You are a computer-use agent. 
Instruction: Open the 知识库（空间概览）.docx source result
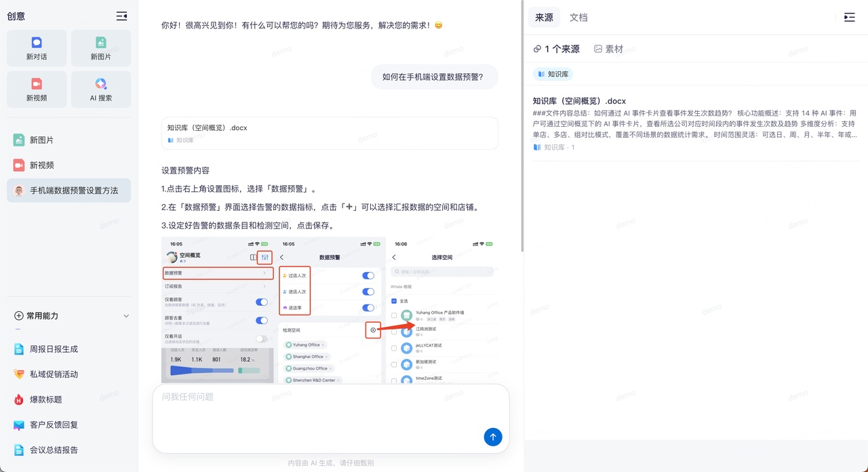579,101
